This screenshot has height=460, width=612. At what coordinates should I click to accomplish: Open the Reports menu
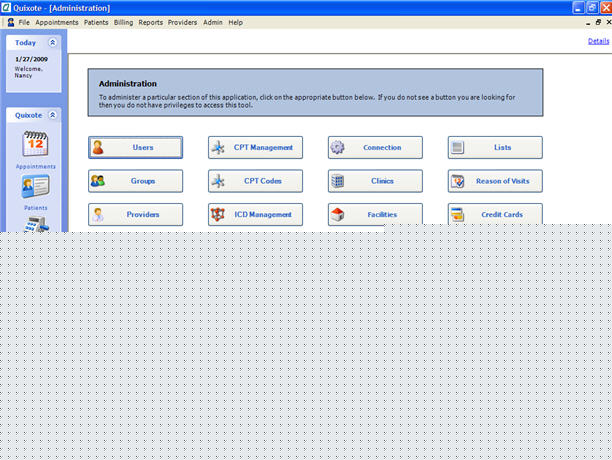tap(151, 23)
